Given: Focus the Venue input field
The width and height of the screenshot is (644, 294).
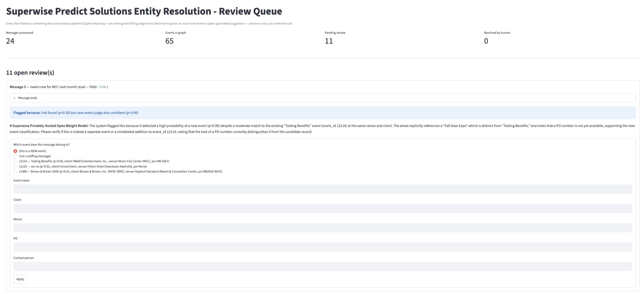Looking at the screenshot, I should click(322, 228).
